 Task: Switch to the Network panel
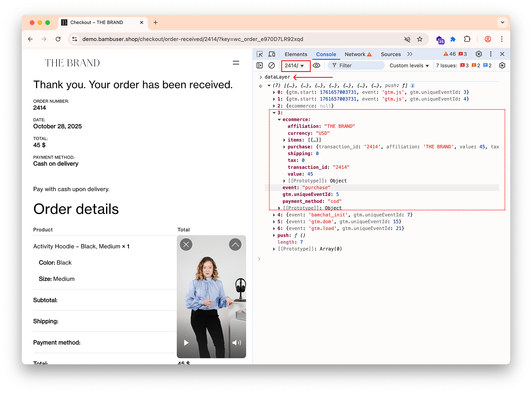tap(354, 54)
